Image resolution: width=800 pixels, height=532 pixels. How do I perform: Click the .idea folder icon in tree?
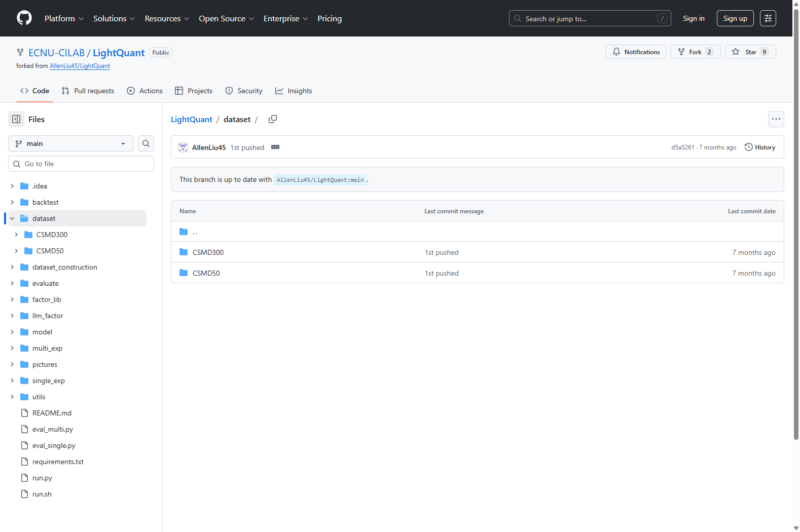click(24, 186)
